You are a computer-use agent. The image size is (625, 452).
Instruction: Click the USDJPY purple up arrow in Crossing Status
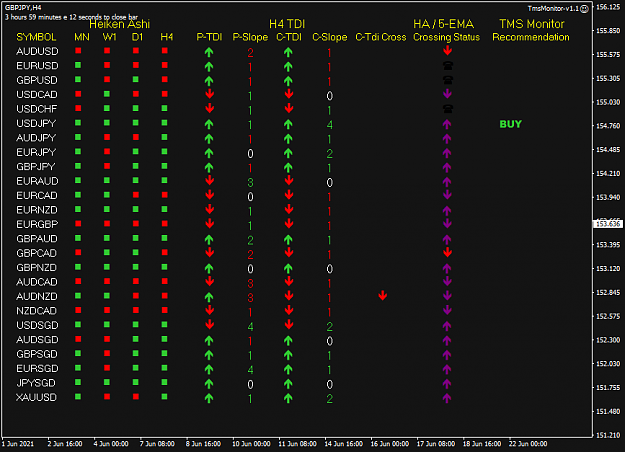pos(447,124)
